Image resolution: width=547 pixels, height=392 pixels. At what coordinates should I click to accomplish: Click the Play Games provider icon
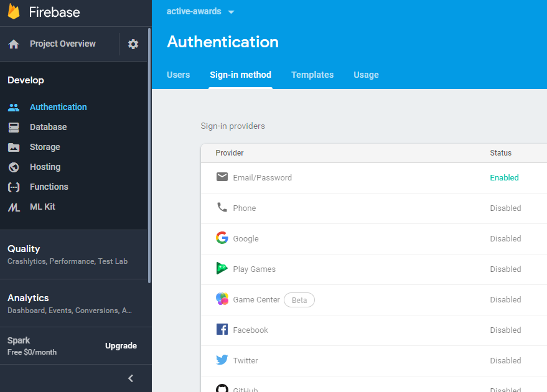(222, 268)
